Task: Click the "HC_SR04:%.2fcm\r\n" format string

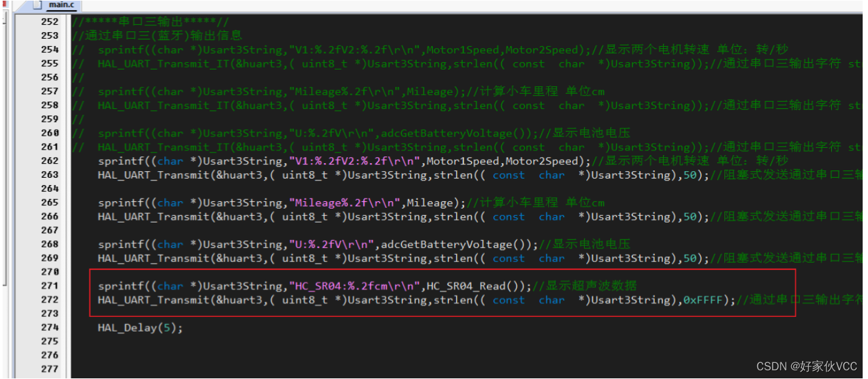Action: point(355,286)
